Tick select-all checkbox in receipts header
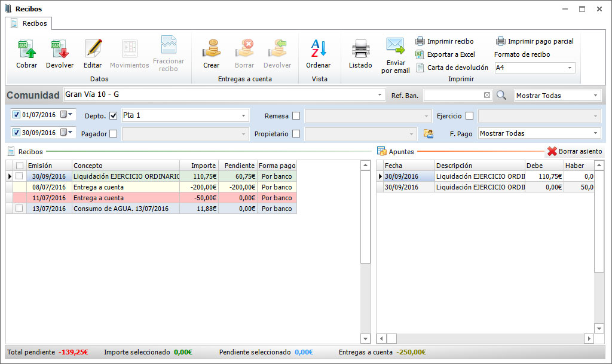Image resolution: width=612 pixels, height=364 pixels. pyautogui.click(x=20, y=166)
